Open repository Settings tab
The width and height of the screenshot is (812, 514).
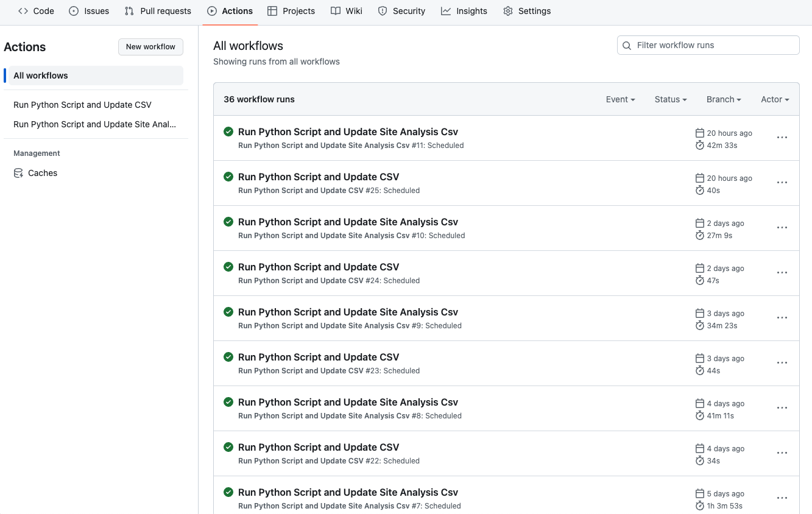pos(527,11)
